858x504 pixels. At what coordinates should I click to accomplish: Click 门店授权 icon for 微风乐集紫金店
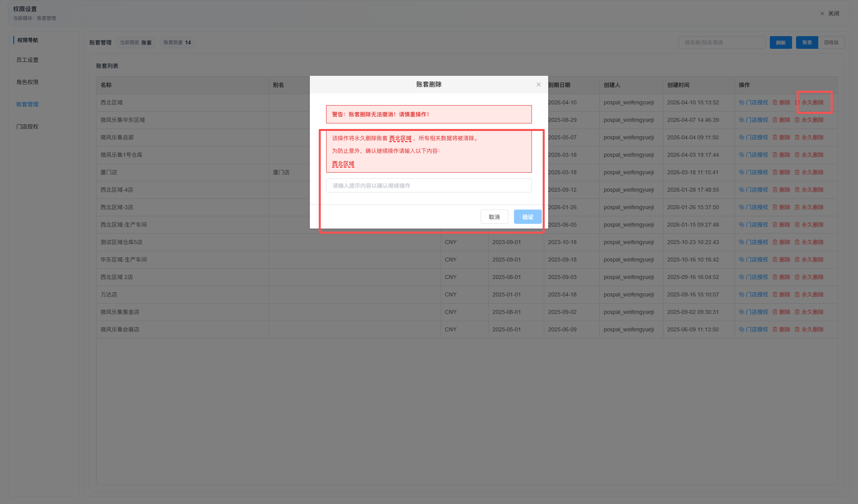(742, 312)
